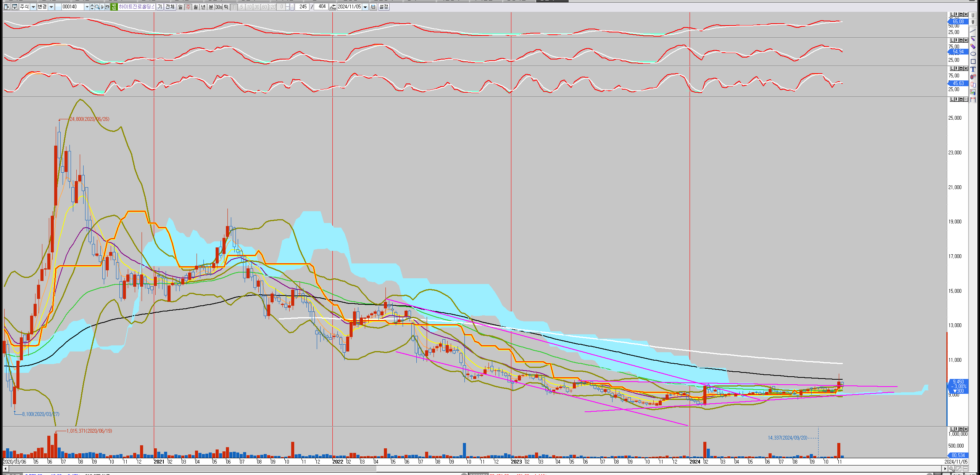Maximize the volume pane
This screenshot has width=980, height=475.
(x=961, y=429)
